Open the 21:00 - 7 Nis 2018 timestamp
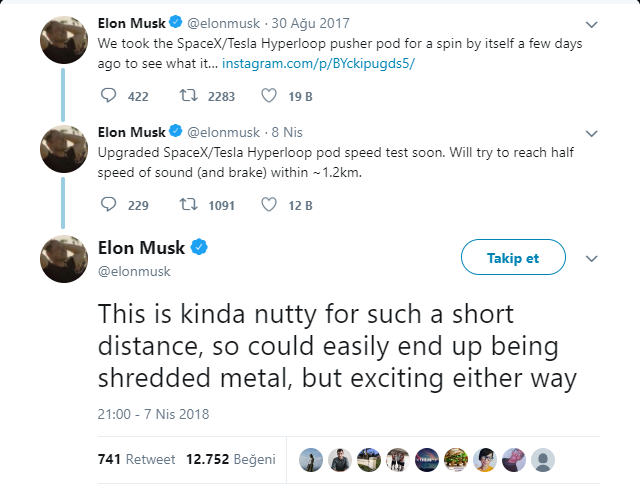Screen dimensions: 640x486 click(x=153, y=413)
